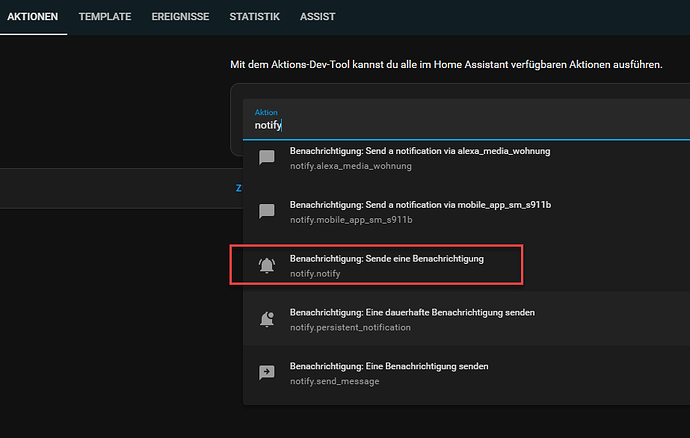The image size is (690, 438).
Task: Choose 'Eine dauerhafte Benachrichtigung senden' suggestion
Action: 412,312
